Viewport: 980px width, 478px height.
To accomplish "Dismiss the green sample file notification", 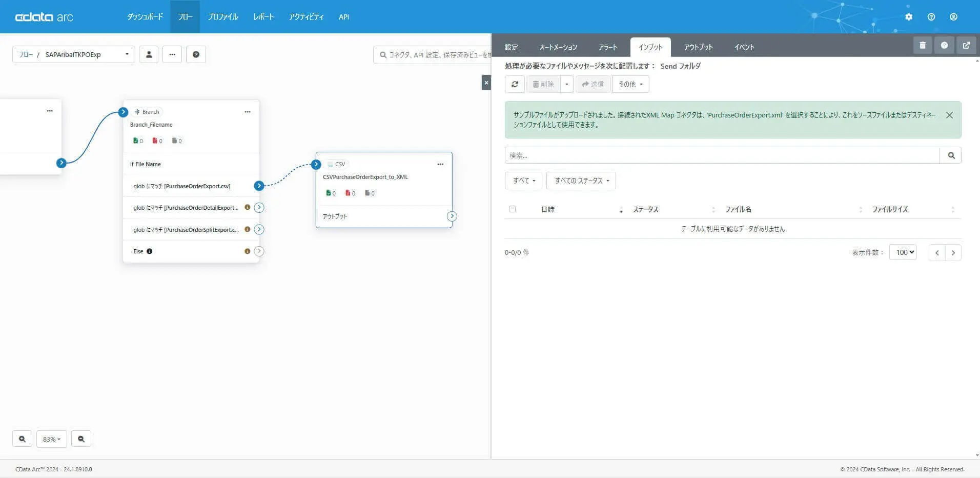I will point(949,115).
